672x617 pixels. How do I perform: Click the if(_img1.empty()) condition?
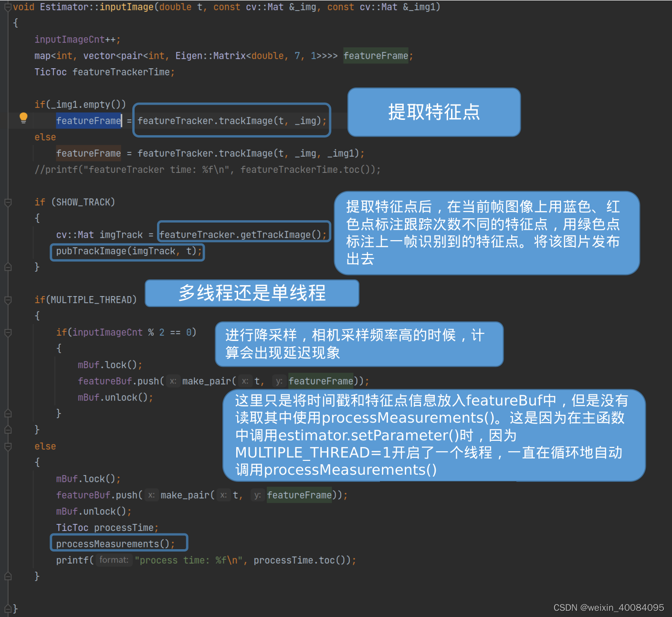coord(80,105)
